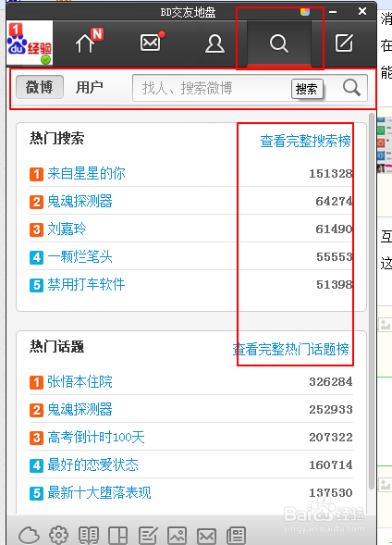
Task: Open hot search 一颗烂笔头
Action: (x=80, y=256)
